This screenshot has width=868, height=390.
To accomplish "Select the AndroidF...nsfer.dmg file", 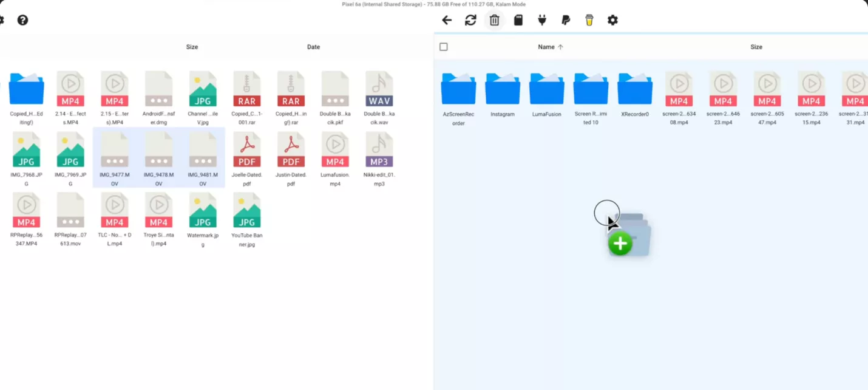I will [x=158, y=99].
